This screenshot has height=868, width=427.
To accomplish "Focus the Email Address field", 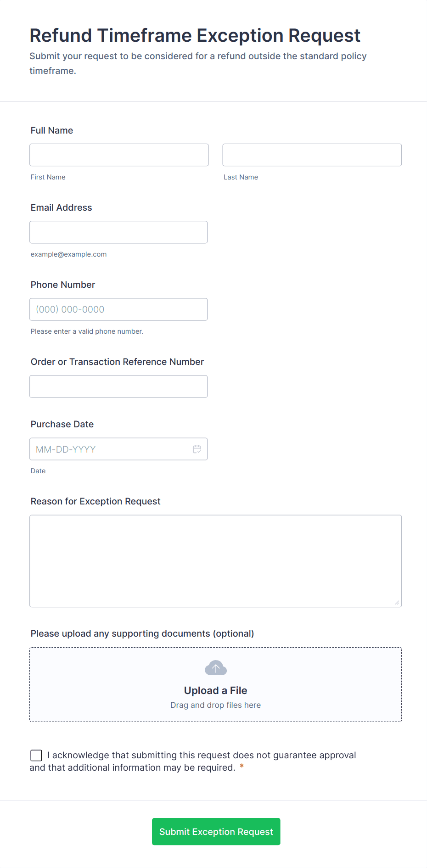I will point(118,232).
